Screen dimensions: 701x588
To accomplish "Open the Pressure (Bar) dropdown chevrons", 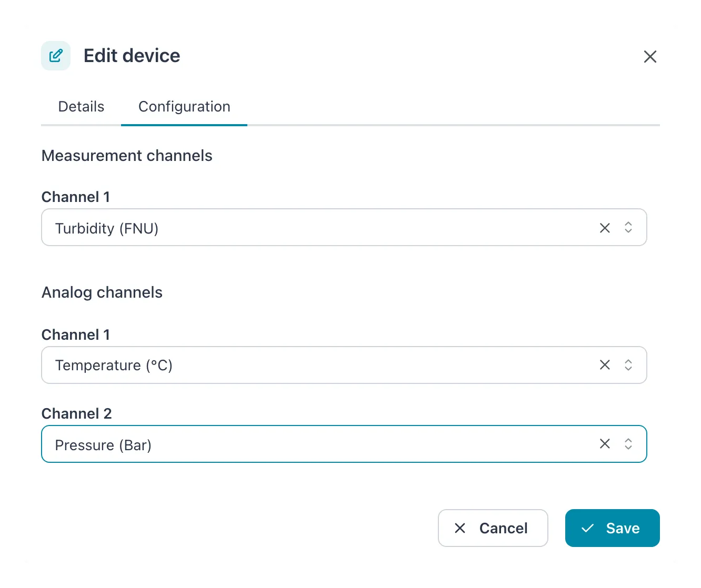I will [x=628, y=444].
